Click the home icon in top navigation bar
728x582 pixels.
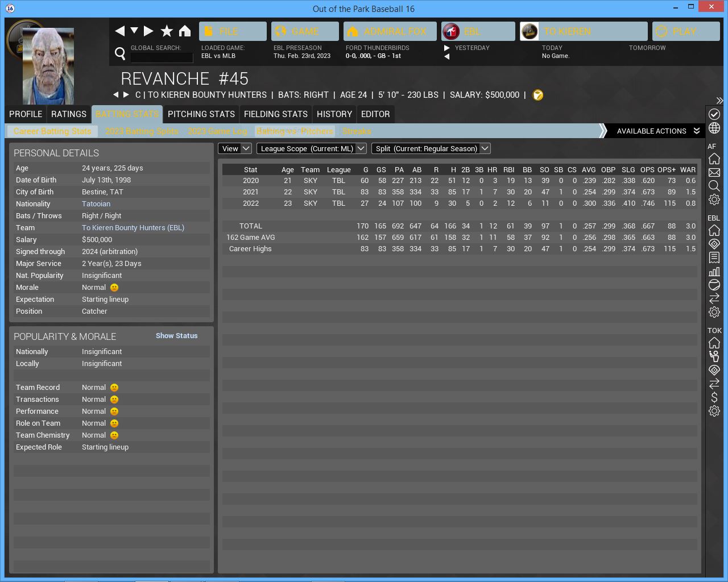click(x=185, y=31)
